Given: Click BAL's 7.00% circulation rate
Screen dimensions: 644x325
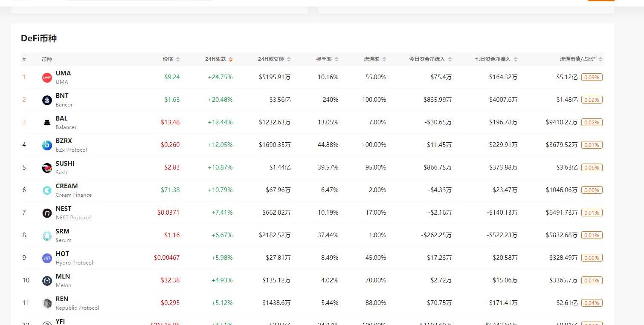Looking at the screenshot, I should [377, 122].
